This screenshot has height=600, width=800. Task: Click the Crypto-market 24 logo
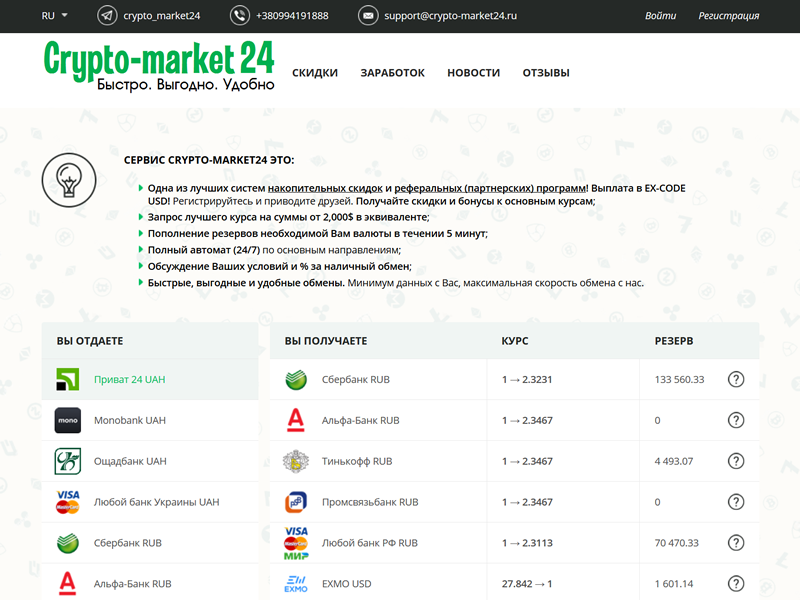[x=159, y=66]
